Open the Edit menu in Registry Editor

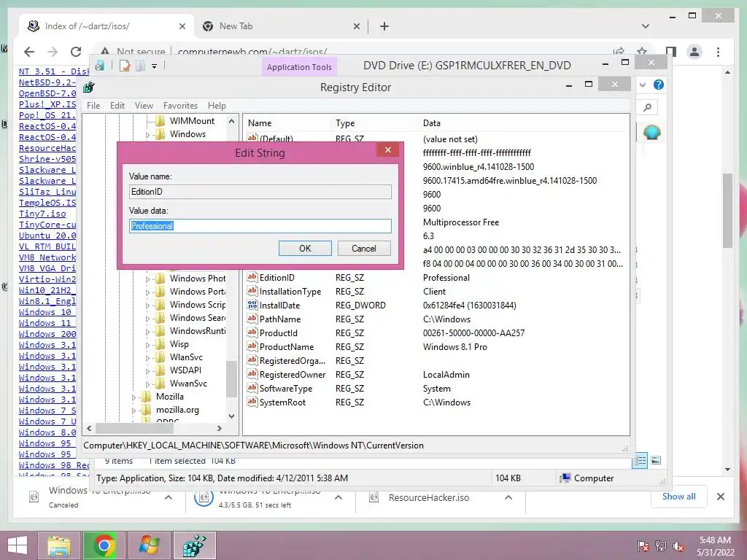point(117,106)
